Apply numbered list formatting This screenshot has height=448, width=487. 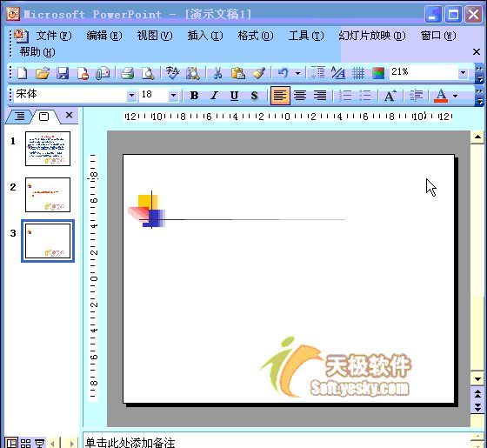[344, 96]
